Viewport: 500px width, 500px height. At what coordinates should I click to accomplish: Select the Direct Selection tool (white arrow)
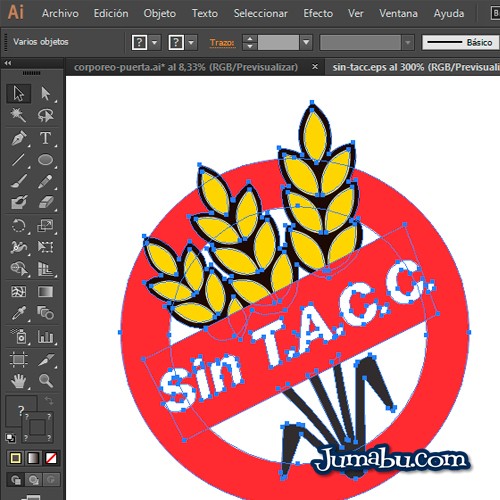click(45, 93)
